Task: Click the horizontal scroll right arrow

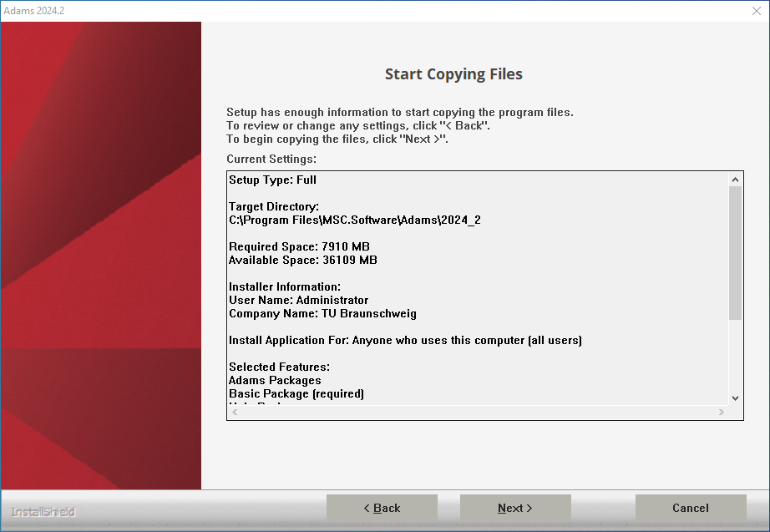Action: (722, 412)
